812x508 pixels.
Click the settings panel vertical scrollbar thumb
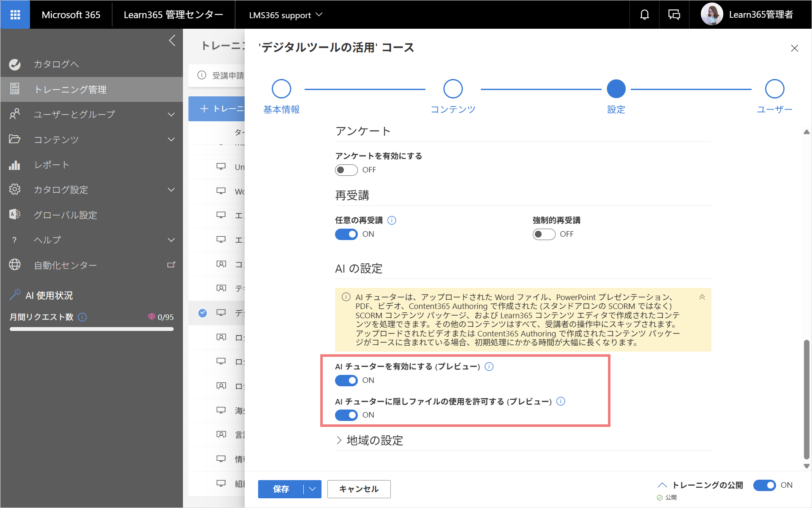[x=806, y=399]
